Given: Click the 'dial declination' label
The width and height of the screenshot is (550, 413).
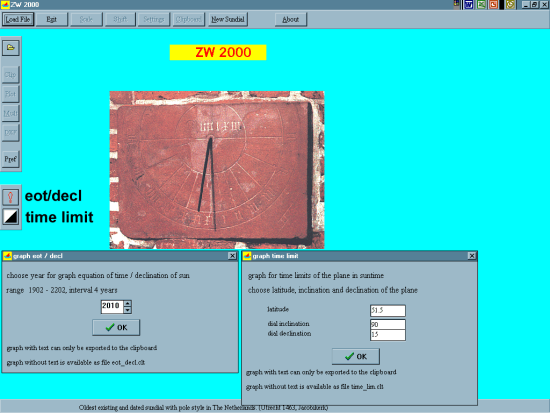Looking at the screenshot, I should pos(289,333).
